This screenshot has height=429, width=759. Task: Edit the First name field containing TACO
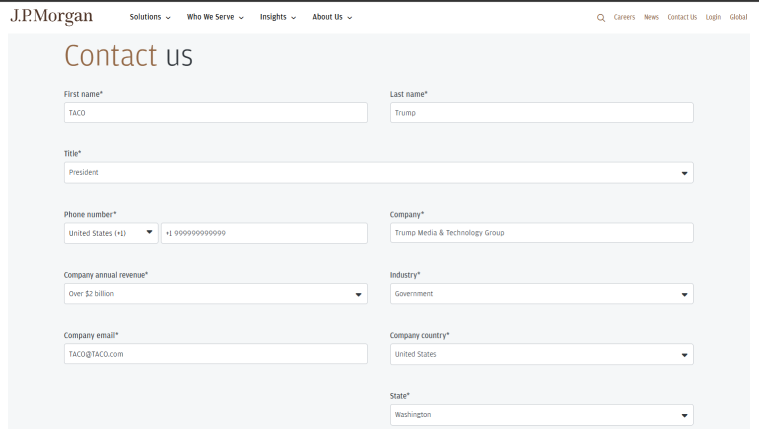[x=216, y=112]
